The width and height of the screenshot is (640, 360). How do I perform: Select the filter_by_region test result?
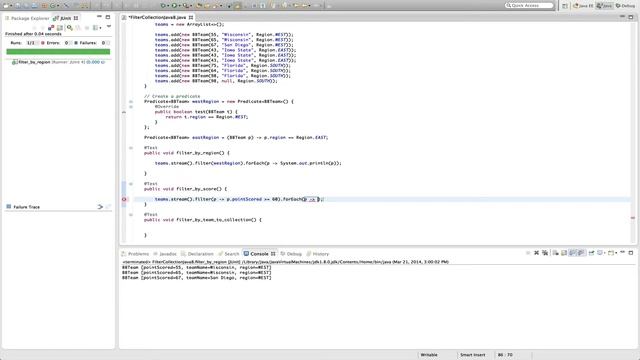coord(58,62)
